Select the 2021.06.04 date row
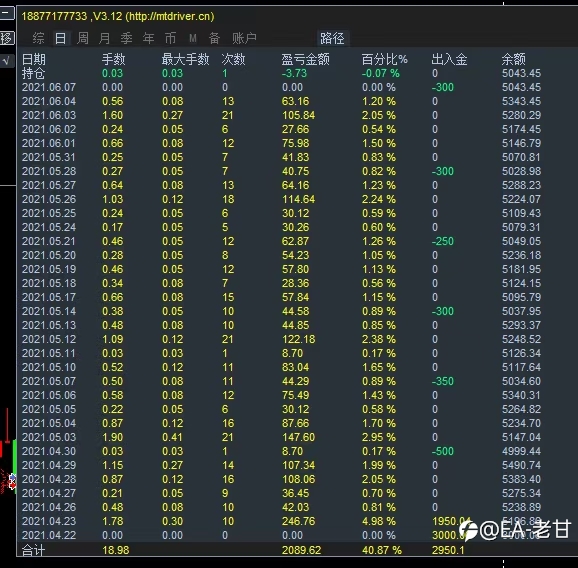Screen dimensions: 578x568 click(49, 101)
